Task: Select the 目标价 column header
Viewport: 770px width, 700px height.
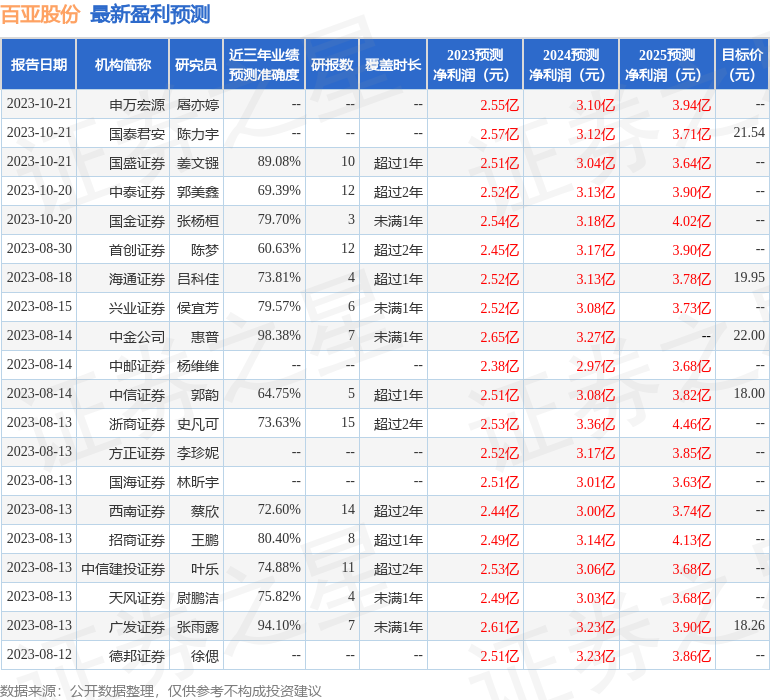Action: (742, 64)
